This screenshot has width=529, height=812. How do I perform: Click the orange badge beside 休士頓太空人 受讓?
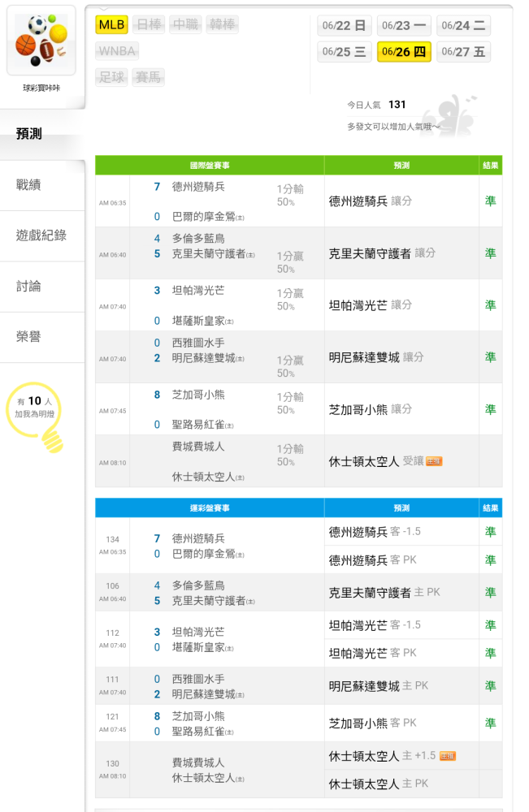(434, 461)
